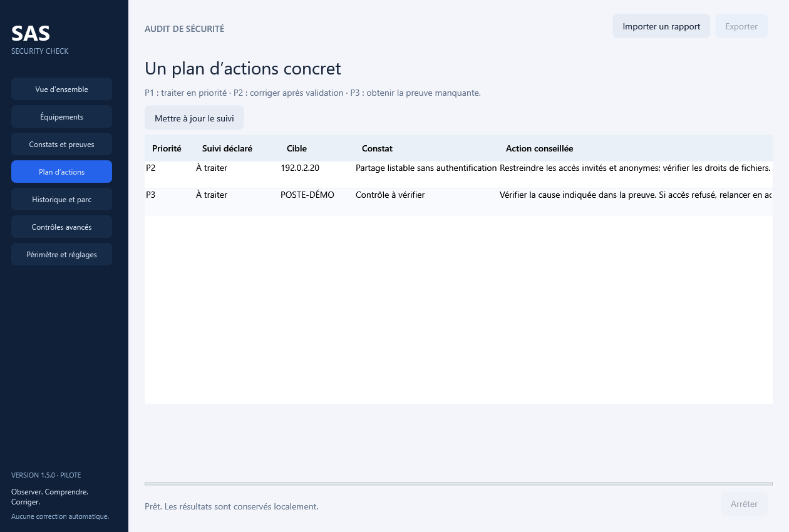Click the AUDIT DE SÉCURITÉ title

click(x=184, y=29)
